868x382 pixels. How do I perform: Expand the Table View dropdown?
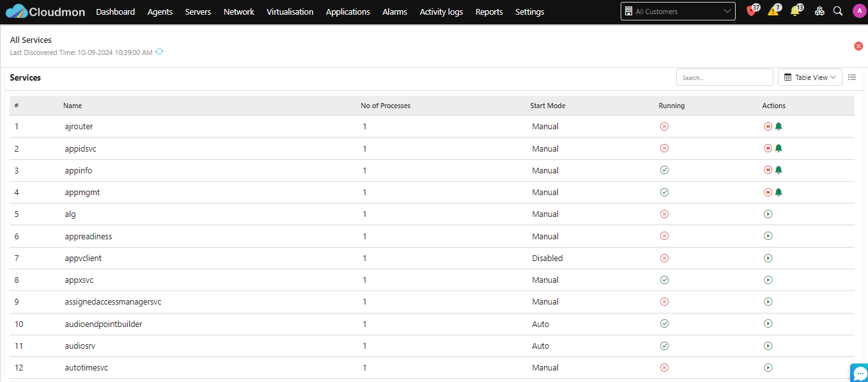pos(810,77)
